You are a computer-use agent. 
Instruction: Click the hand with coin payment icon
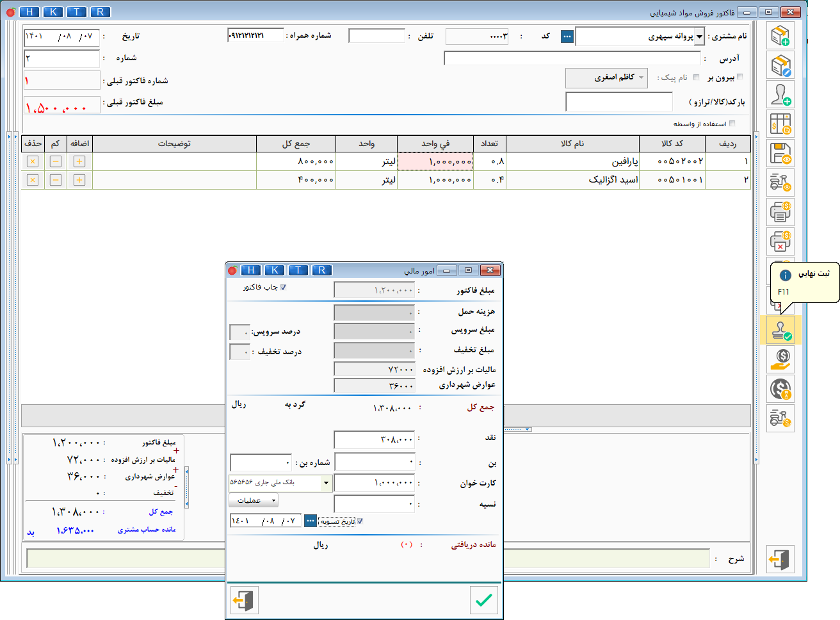click(780, 360)
